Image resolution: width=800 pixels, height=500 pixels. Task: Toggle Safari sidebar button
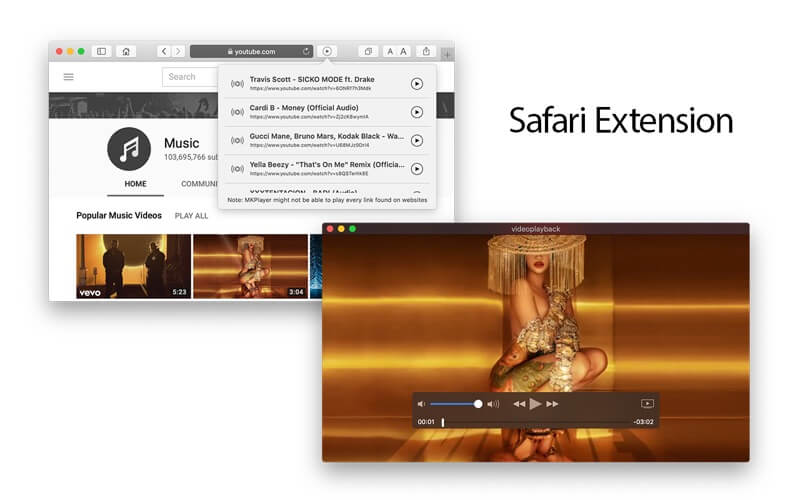[102, 52]
